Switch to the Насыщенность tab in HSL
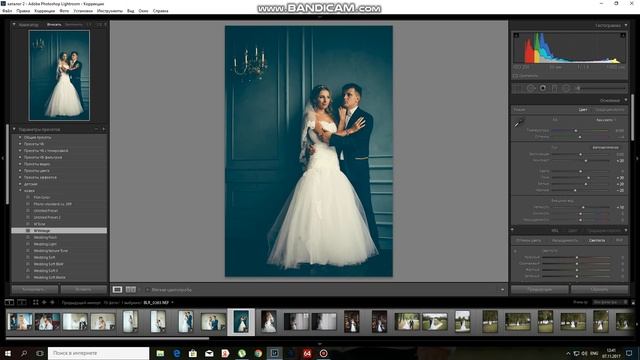 pos(565,240)
